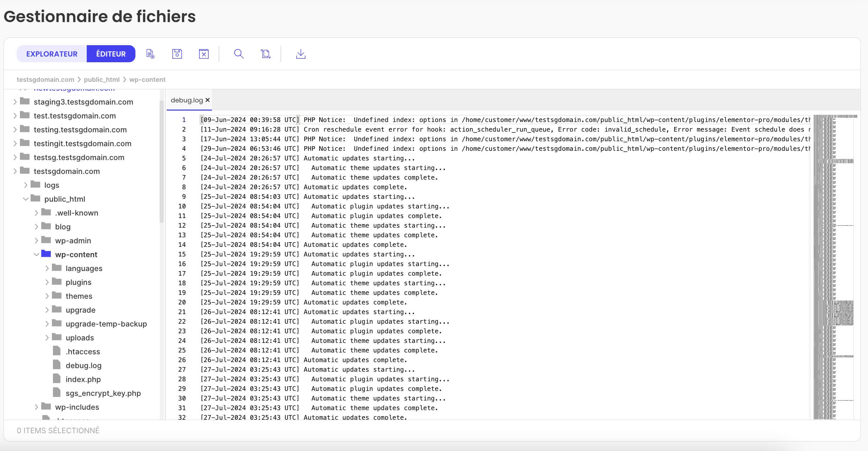
Task: Expand the testingit.testsgdomain.com folder
Action: pos(15,143)
